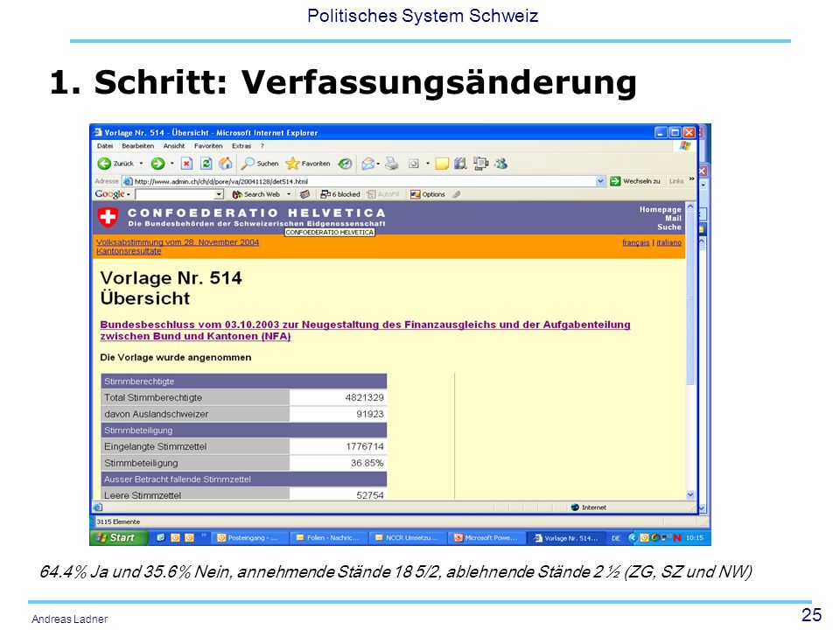Expand the address bar URL dropdown
Viewport: 840px width, 630px height.
600,181
